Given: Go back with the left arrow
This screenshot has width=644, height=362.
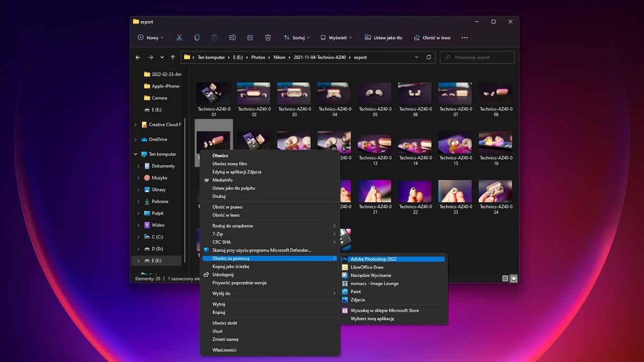Looking at the screenshot, I should pyautogui.click(x=138, y=57).
